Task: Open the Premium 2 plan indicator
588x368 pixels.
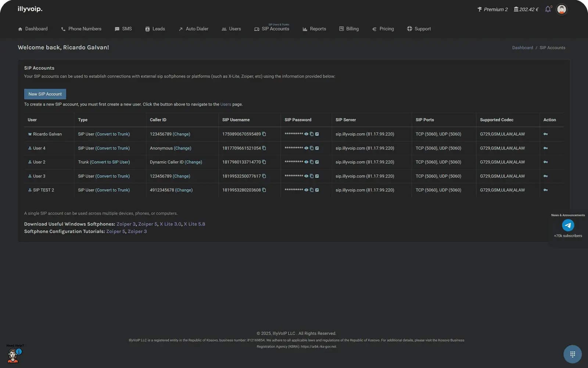Action: click(x=492, y=9)
